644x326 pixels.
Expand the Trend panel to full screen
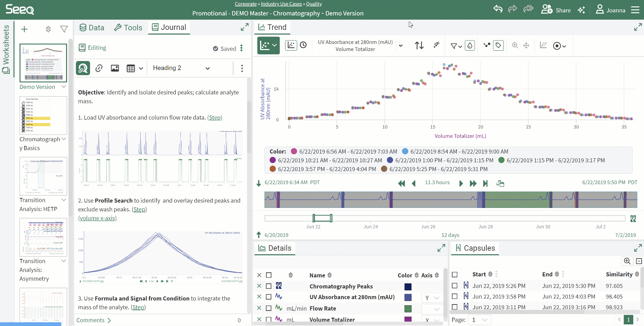click(638, 27)
